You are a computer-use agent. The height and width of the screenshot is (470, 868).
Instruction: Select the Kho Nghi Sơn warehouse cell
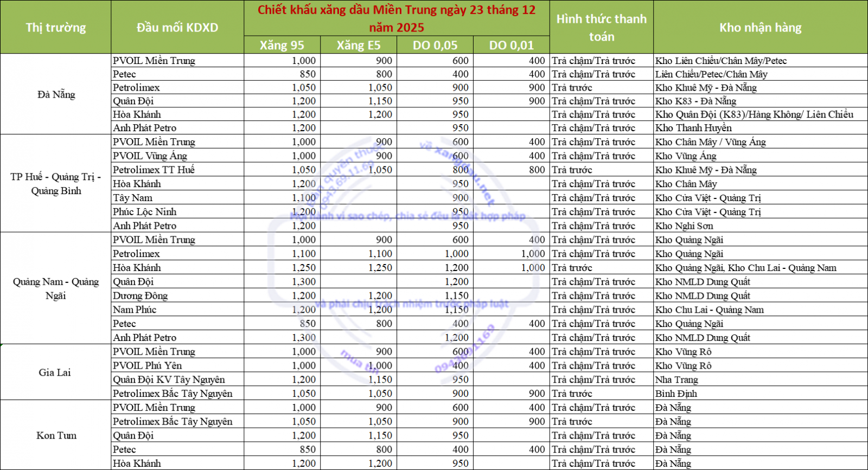[x=684, y=226]
